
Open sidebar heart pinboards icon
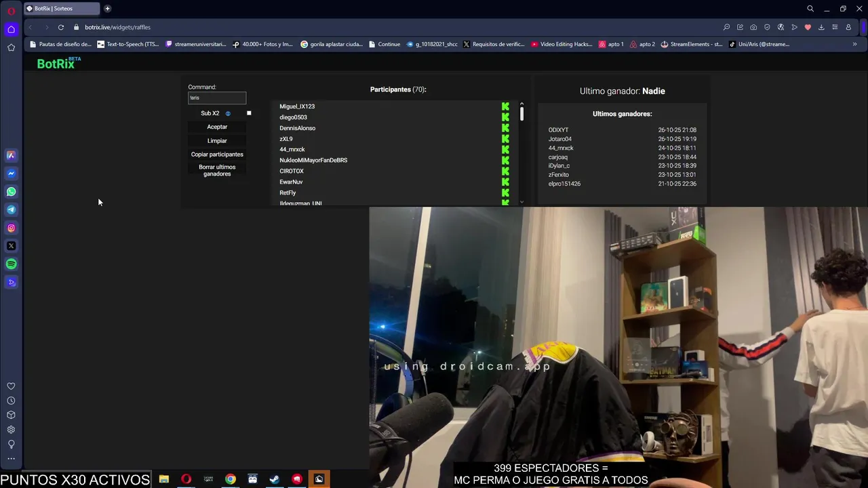[11, 386]
